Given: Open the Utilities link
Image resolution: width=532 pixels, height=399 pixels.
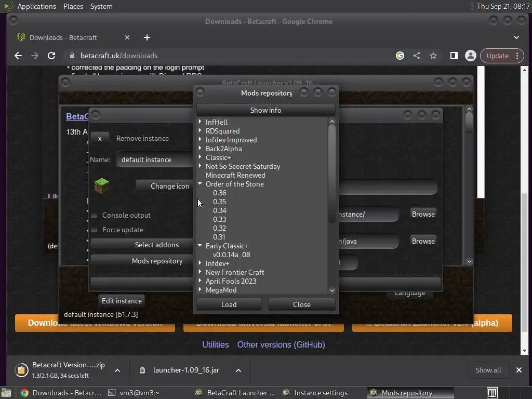Looking at the screenshot, I should (x=216, y=345).
